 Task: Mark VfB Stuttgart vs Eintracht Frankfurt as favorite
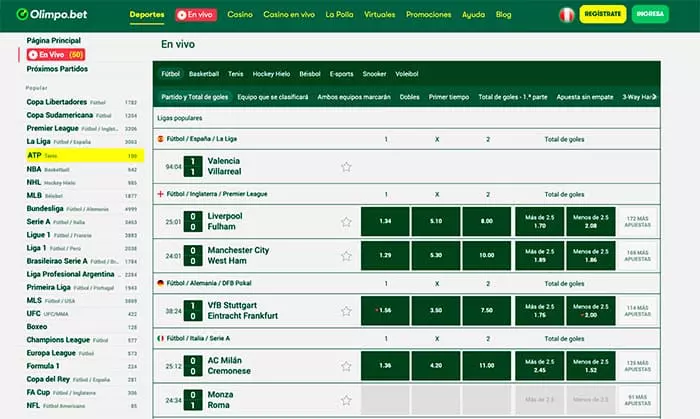[x=346, y=310]
